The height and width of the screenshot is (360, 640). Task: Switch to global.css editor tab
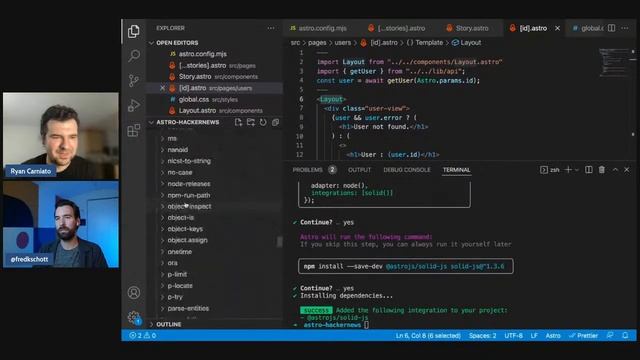coord(587,28)
